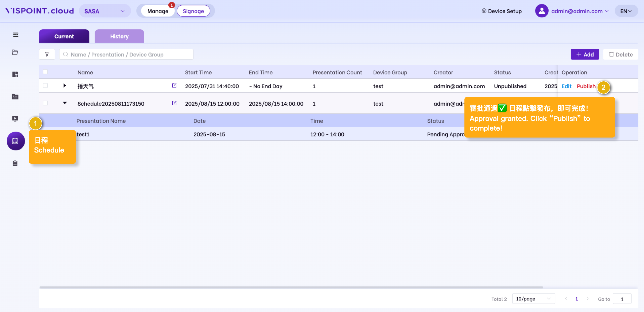Switch to the Signage mode
644x312 pixels.
click(x=193, y=11)
